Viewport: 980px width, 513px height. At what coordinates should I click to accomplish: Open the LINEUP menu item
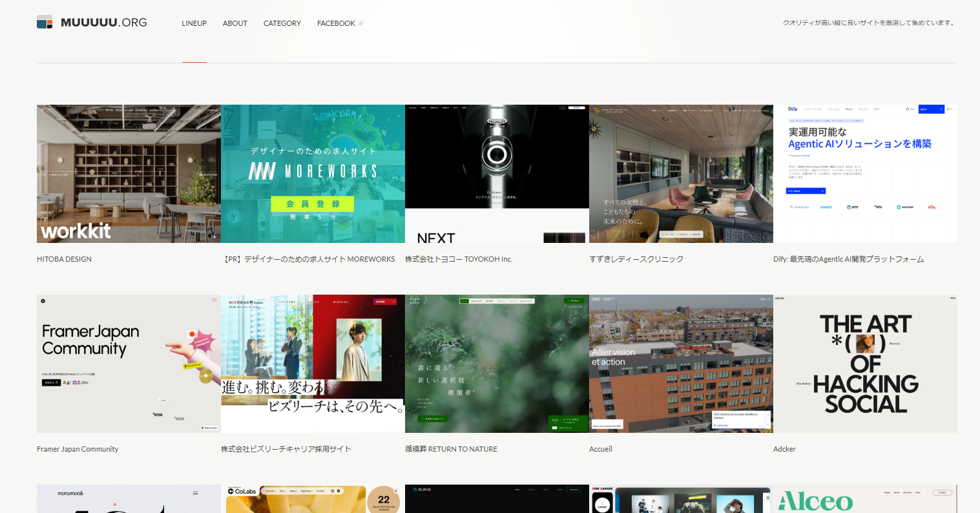[194, 23]
